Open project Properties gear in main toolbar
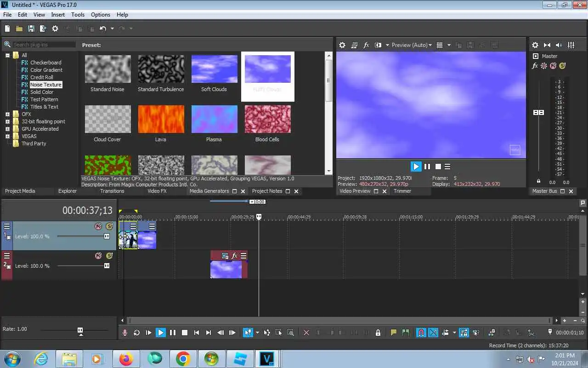Screen dimensions: 588x368 tap(55, 29)
